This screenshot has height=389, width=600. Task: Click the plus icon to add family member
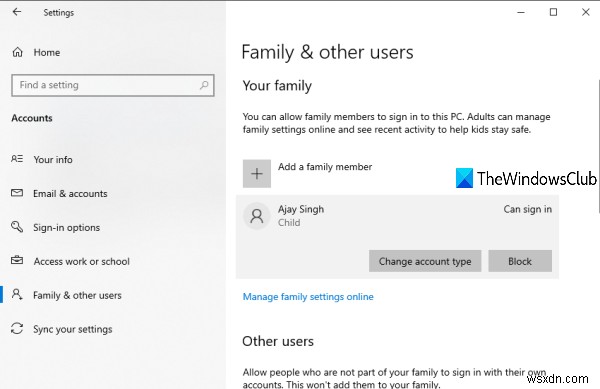pyautogui.click(x=257, y=174)
